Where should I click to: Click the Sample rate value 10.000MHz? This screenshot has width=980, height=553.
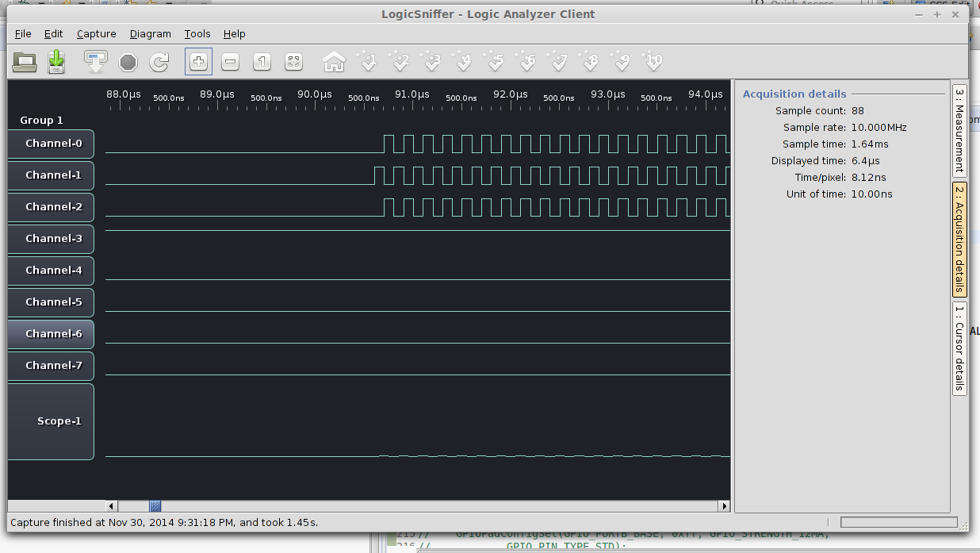[879, 128]
